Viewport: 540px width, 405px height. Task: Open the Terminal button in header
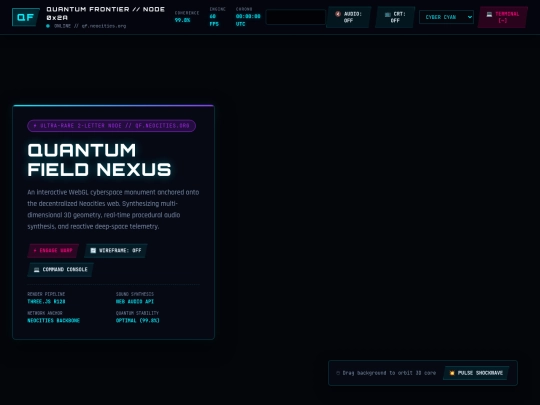coord(503,17)
